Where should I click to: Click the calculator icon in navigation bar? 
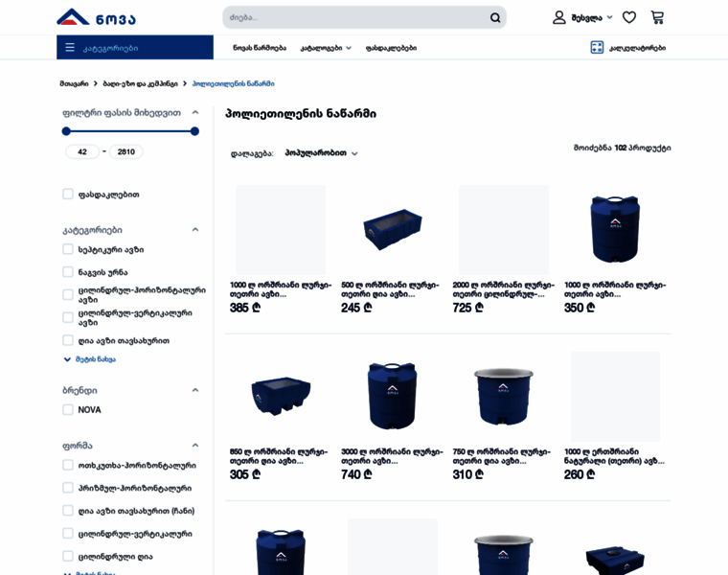[597, 47]
